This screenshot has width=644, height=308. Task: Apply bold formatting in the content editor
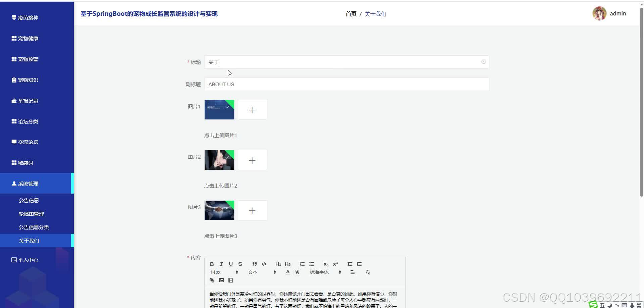[212, 264]
